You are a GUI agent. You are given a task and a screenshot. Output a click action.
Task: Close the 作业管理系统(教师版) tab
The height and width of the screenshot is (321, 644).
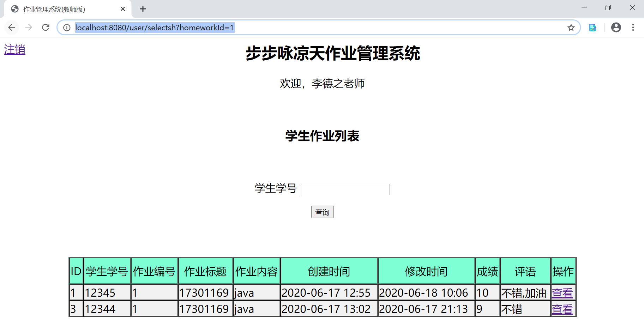coord(123,9)
